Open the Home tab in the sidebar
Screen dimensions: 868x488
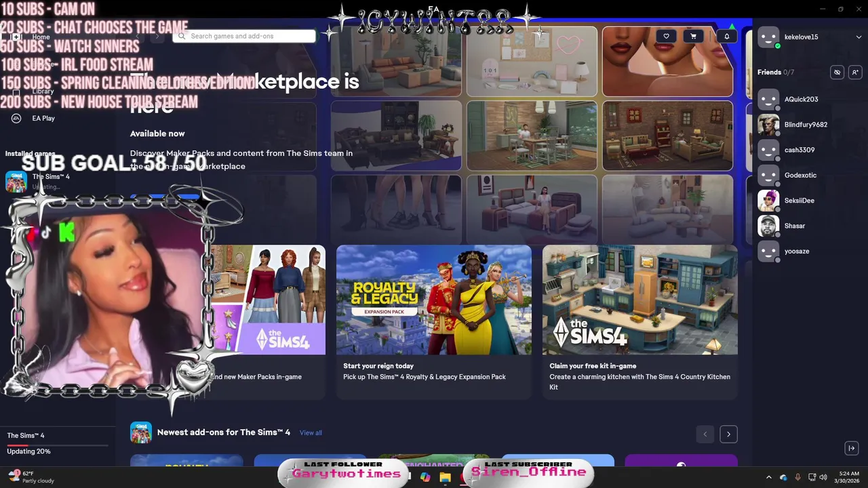41,37
